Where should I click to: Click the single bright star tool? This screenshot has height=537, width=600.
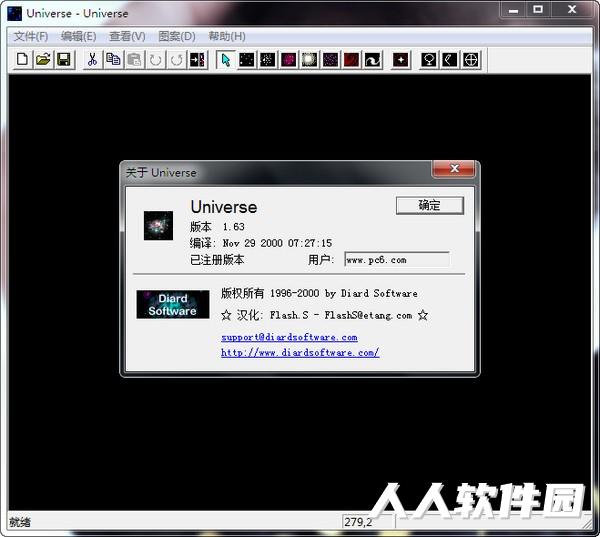tap(401, 60)
